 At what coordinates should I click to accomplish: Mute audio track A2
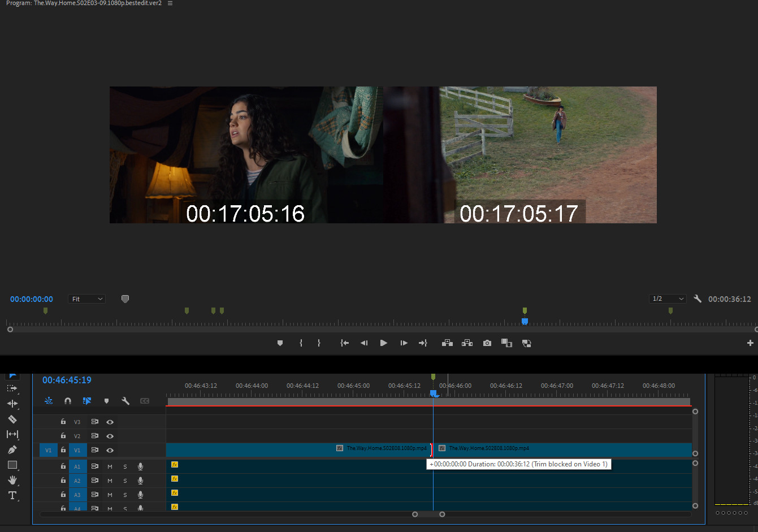110,481
